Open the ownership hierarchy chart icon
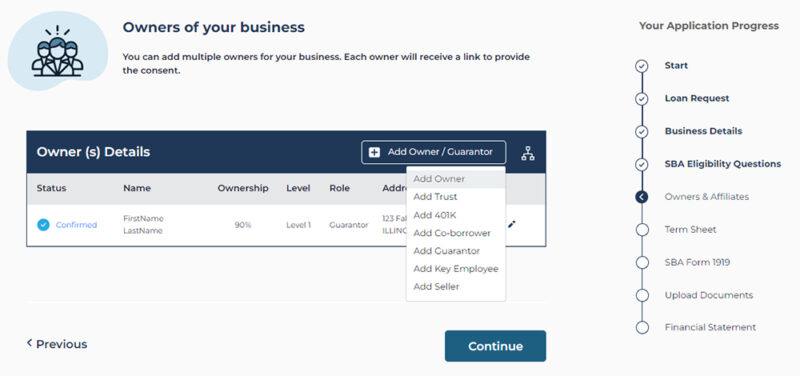Viewport: 800px width, 376px height. pyautogui.click(x=528, y=153)
